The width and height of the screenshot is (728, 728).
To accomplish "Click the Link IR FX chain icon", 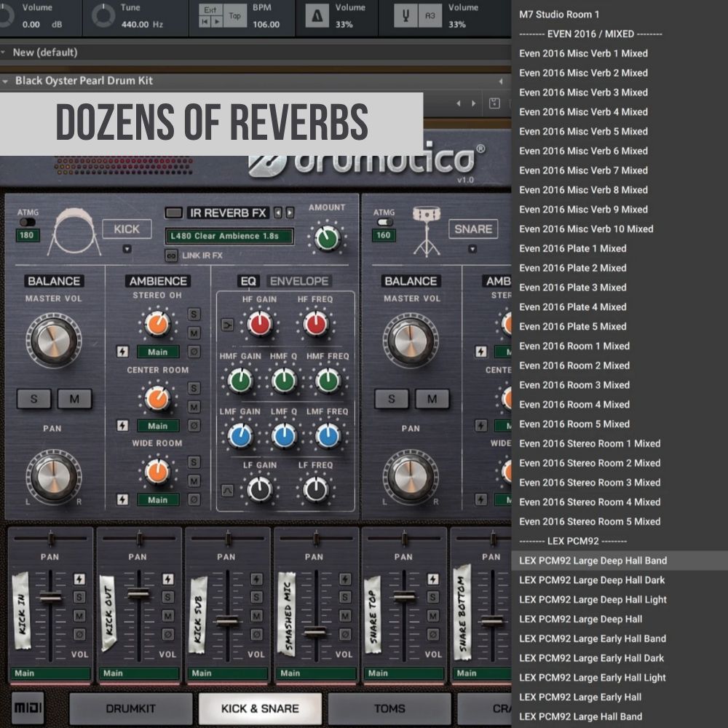I will click(171, 256).
